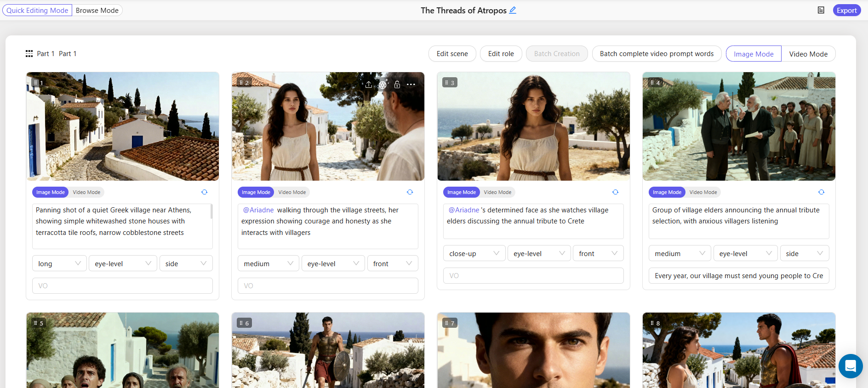Switch to Quick Editing Mode
868x388 pixels.
point(37,10)
